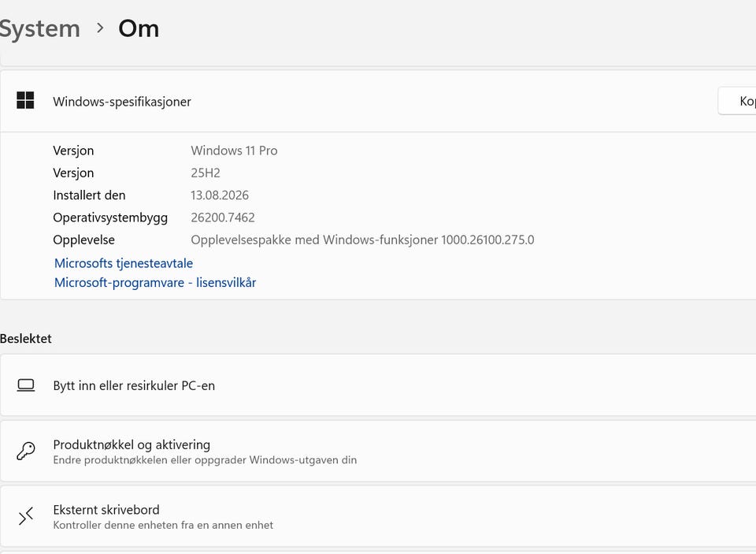This screenshot has width=756, height=554.
Task: Click the Installert den label
Action: [x=89, y=195]
